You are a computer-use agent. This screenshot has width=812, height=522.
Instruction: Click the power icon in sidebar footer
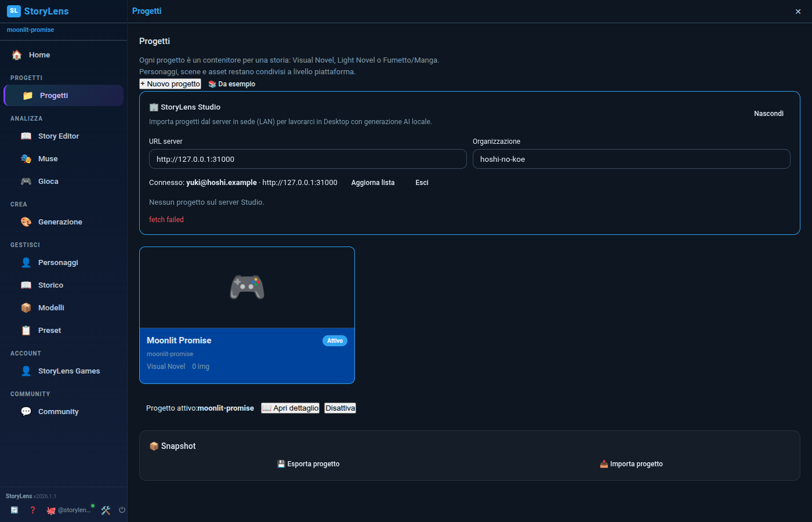tap(122, 510)
